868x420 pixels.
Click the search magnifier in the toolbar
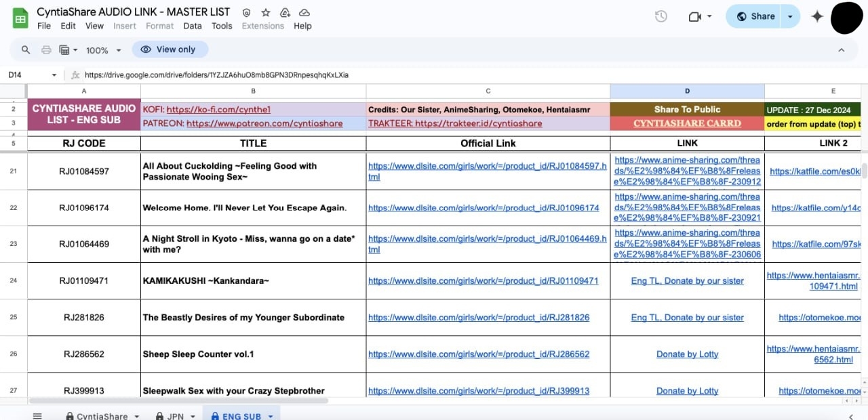tap(26, 49)
